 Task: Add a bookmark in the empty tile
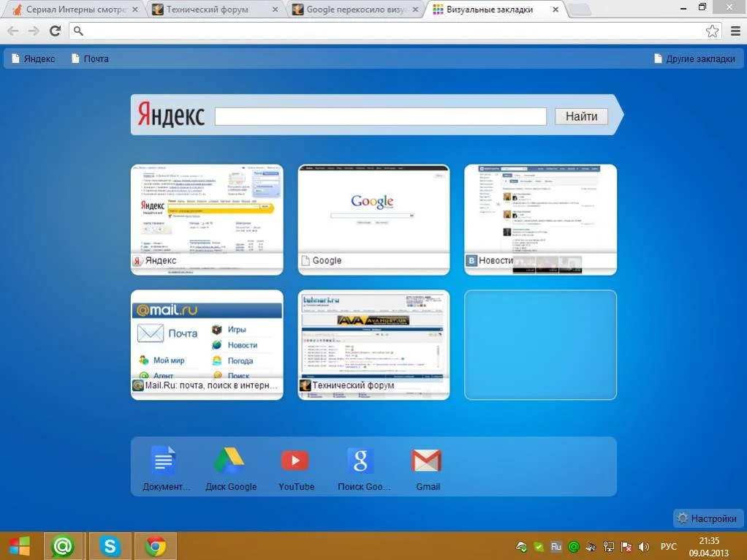click(x=540, y=344)
